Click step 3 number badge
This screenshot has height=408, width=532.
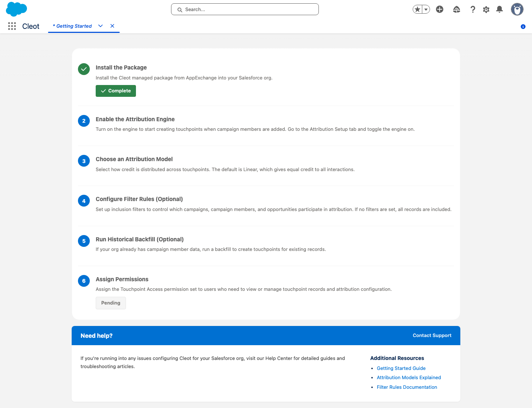[84, 161]
